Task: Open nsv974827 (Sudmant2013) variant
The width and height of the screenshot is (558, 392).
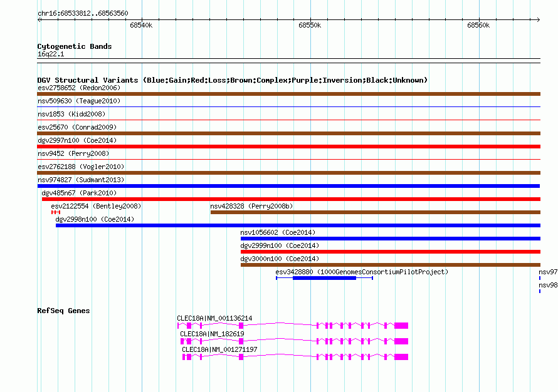Action: (x=81, y=180)
